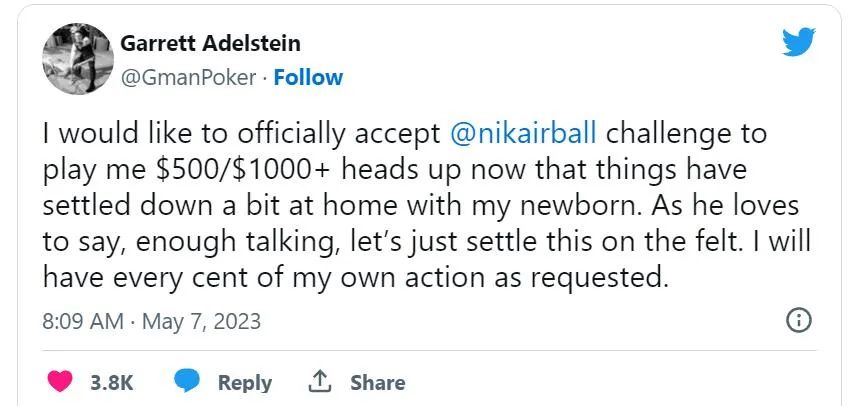Image resolution: width=854 pixels, height=406 pixels.
Task: Click the reply speech bubble icon
Action: (188, 381)
